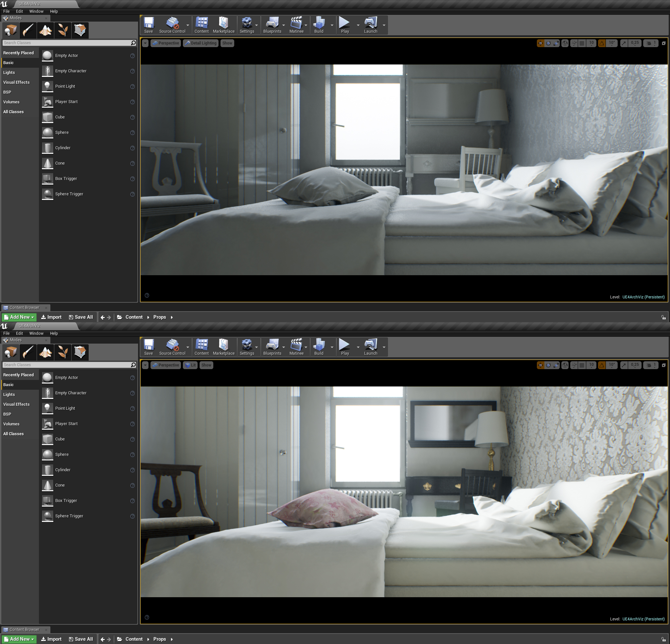The height and width of the screenshot is (644, 670).
Task: Open the Lit view mode dropdown
Action: [190, 365]
